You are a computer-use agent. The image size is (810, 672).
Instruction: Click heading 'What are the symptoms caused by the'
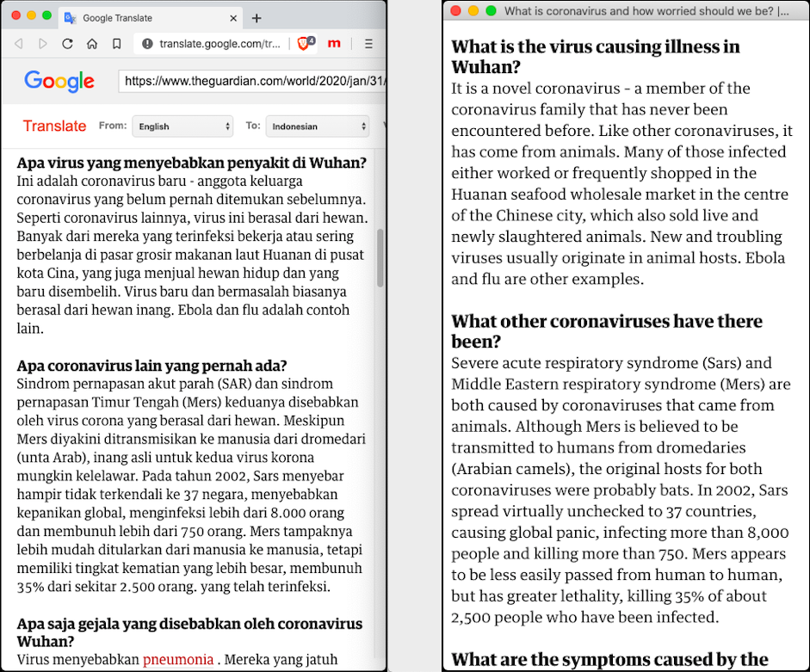609,660
